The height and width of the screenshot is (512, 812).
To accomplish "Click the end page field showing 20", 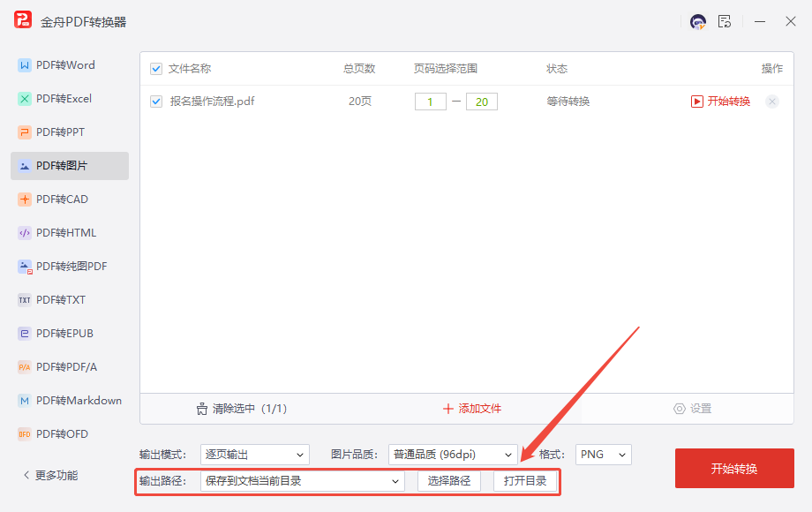I will [482, 102].
